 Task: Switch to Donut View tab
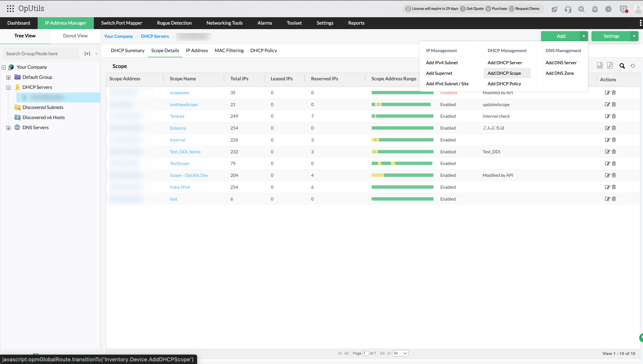(75, 36)
